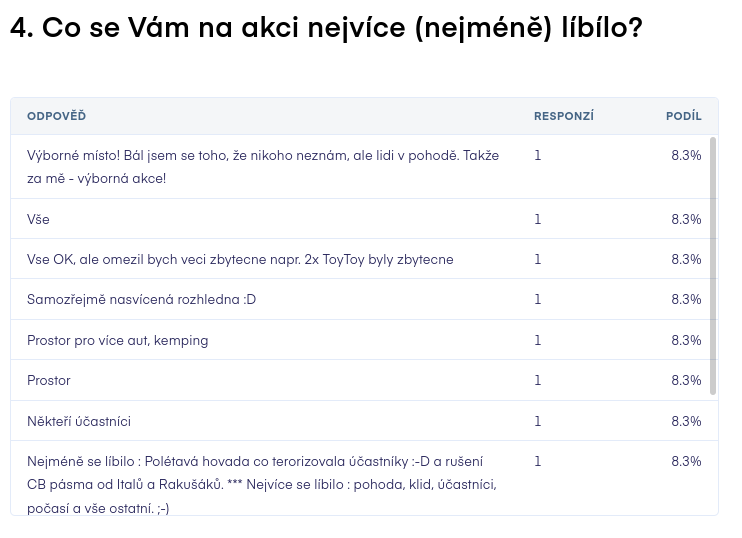
Task: Click response count for 'Výborné místo!' row
Action: point(538,155)
